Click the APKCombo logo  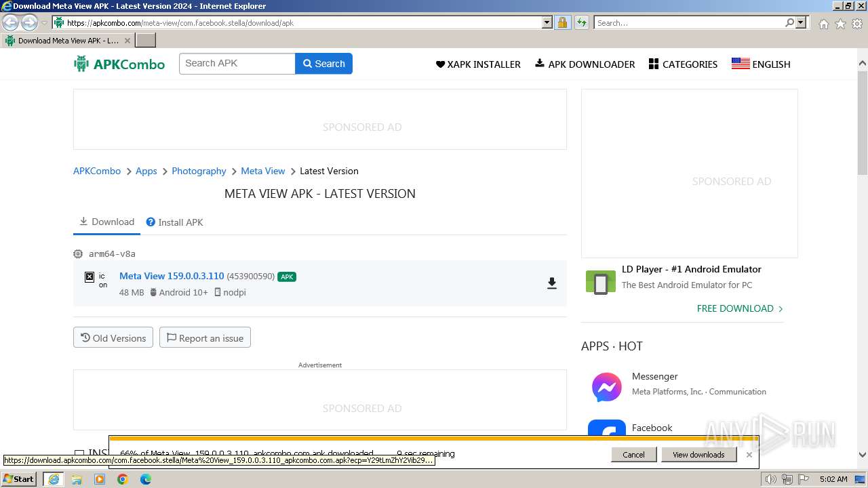point(119,64)
